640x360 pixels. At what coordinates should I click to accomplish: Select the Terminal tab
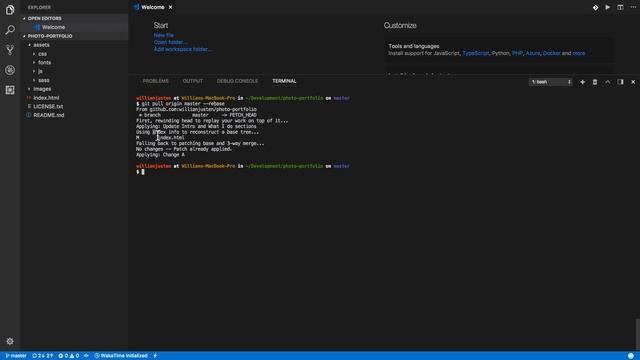point(284,81)
